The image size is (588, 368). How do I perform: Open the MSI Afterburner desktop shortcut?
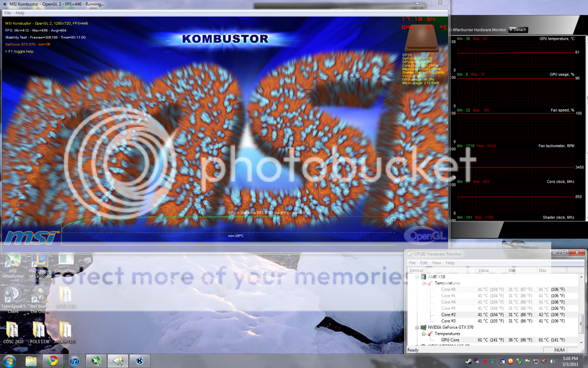[13, 266]
